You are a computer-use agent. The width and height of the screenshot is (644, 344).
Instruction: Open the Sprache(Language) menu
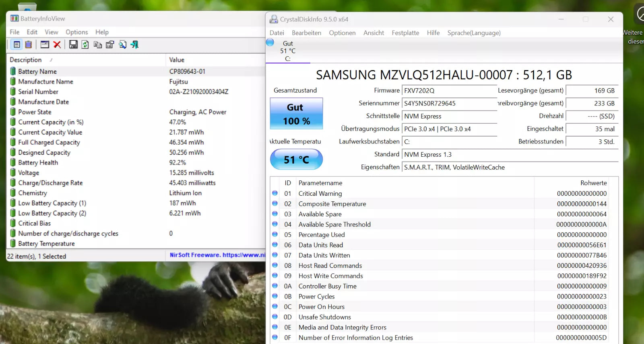474,33
